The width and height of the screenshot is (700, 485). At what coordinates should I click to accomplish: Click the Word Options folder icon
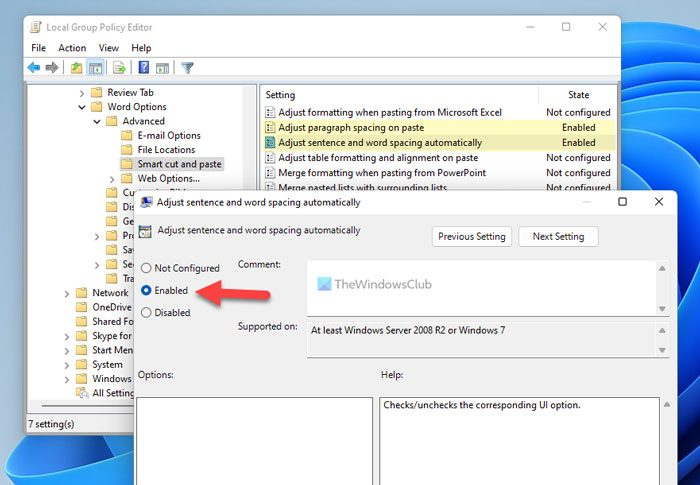[x=96, y=107]
